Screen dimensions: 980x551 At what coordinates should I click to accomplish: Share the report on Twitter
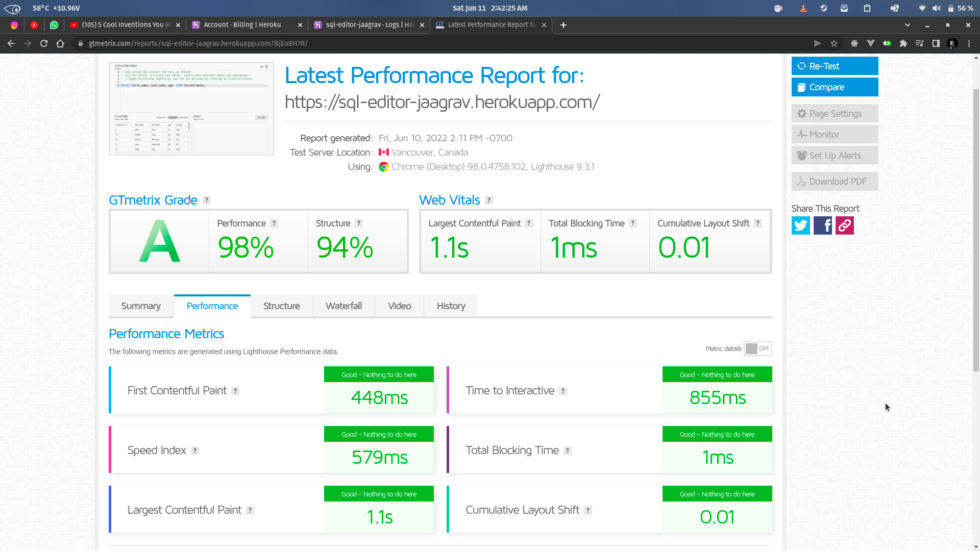(800, 226)
